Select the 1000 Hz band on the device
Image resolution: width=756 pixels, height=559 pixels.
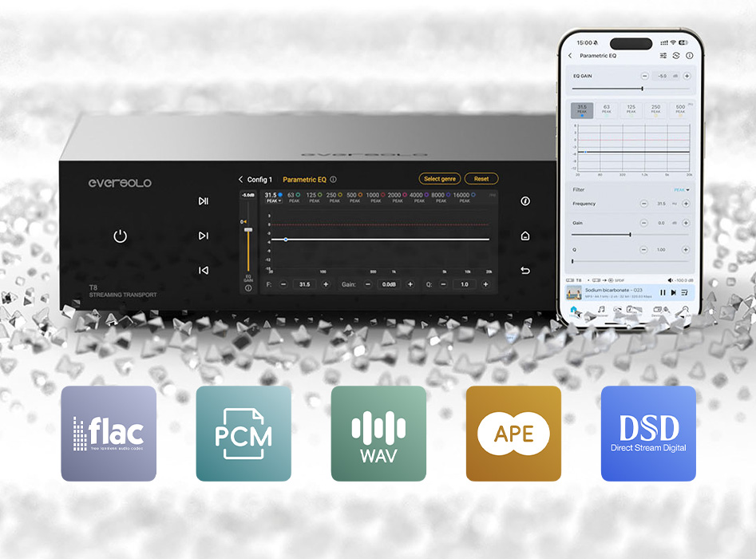[375, 197]
